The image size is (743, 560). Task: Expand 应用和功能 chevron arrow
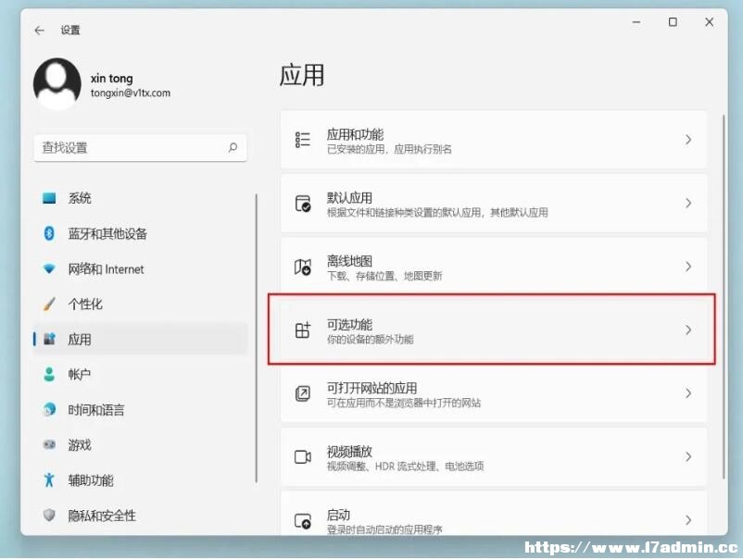pos(688,140)
